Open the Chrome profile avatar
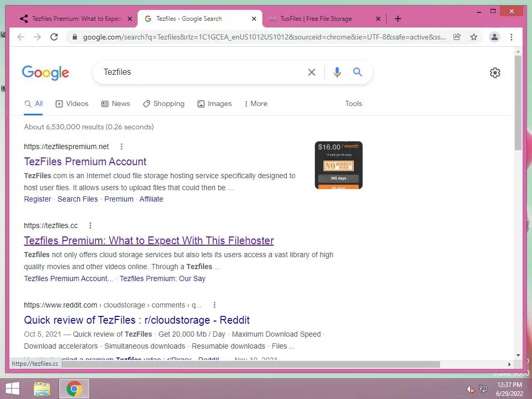This screenshot has height=399, width=532. click(495, 37)
